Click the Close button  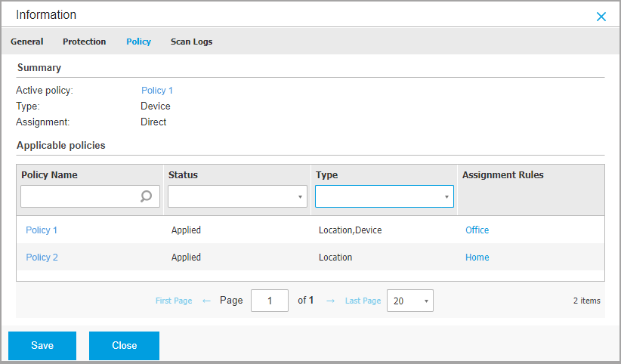click(x=124, y=345)
